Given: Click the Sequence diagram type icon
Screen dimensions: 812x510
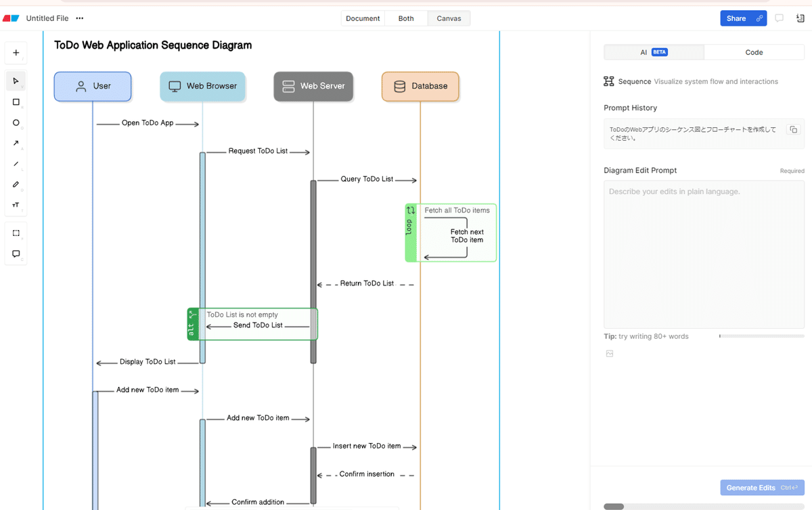Looking at the screenshot, I should pos(609,81).
